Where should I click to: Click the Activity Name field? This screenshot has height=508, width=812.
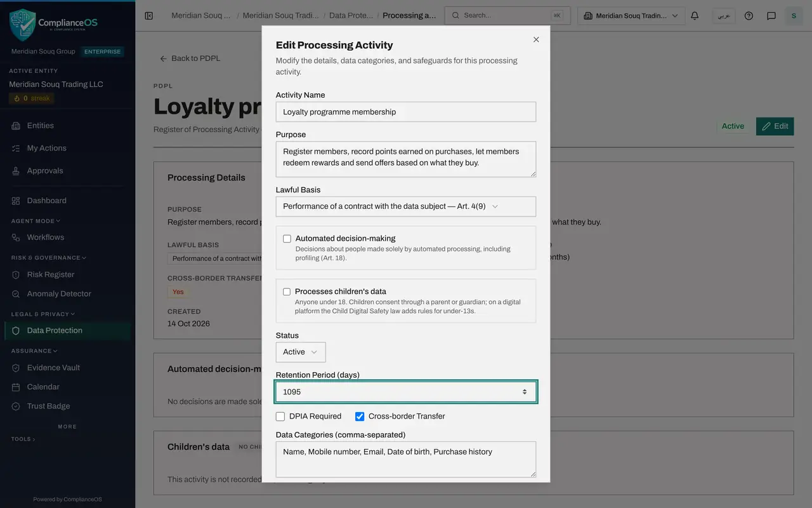(x=406, y=112)
